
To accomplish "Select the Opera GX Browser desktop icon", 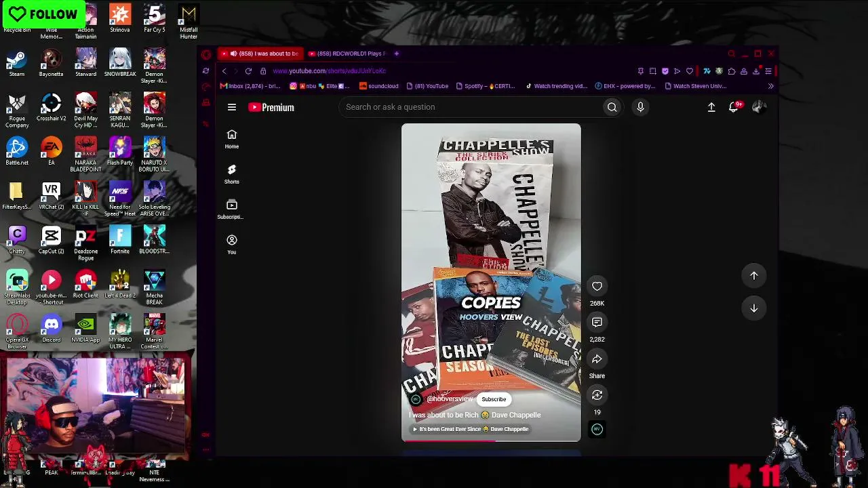I will pyautogui.click(x=17, y=332).
